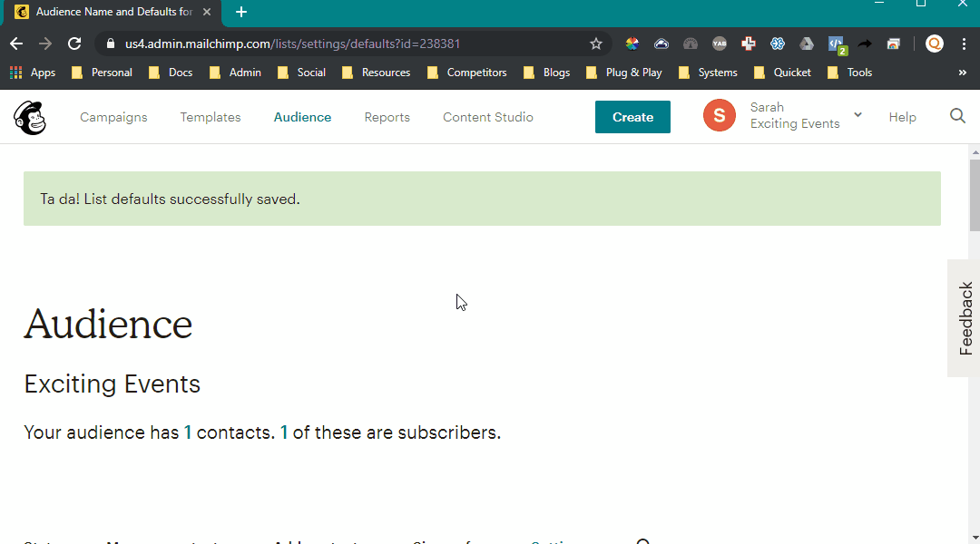The height and width of the screenshot is (544, 980).
Task: Click the red cross extension icon
Action: (748, 44)
